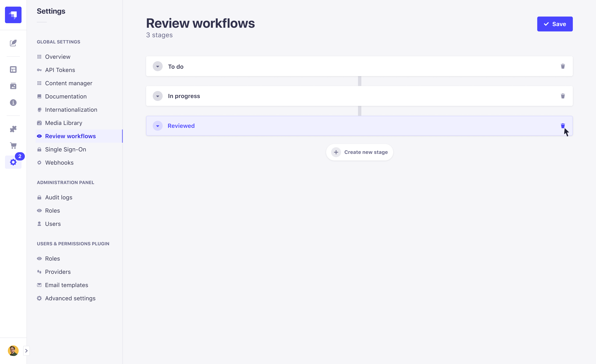Expand the In progress stage

157,96
